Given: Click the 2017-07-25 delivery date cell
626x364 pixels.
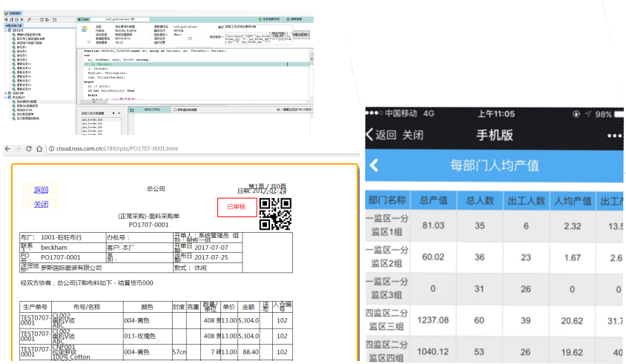Looking at the screenshot, I should click(211, 257).
